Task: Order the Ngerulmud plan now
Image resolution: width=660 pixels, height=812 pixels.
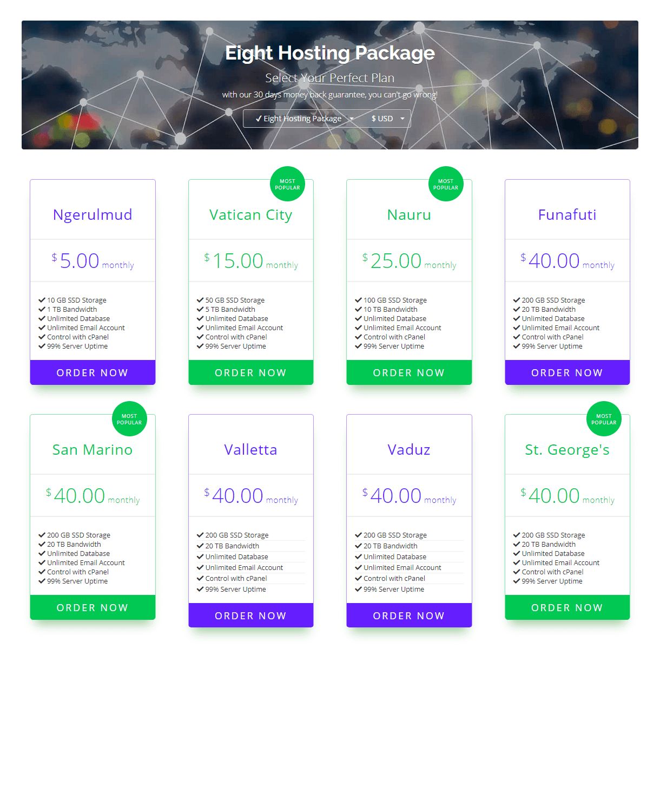Action: pos(93,372)
